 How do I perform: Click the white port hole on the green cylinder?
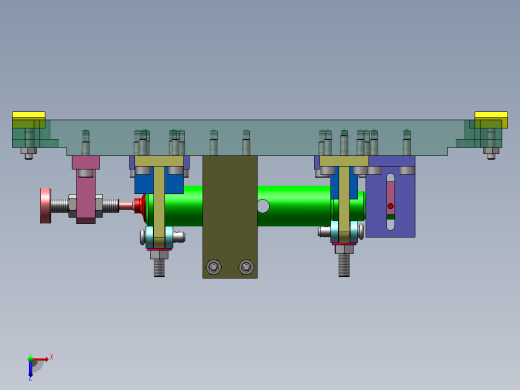pos(263,206)
